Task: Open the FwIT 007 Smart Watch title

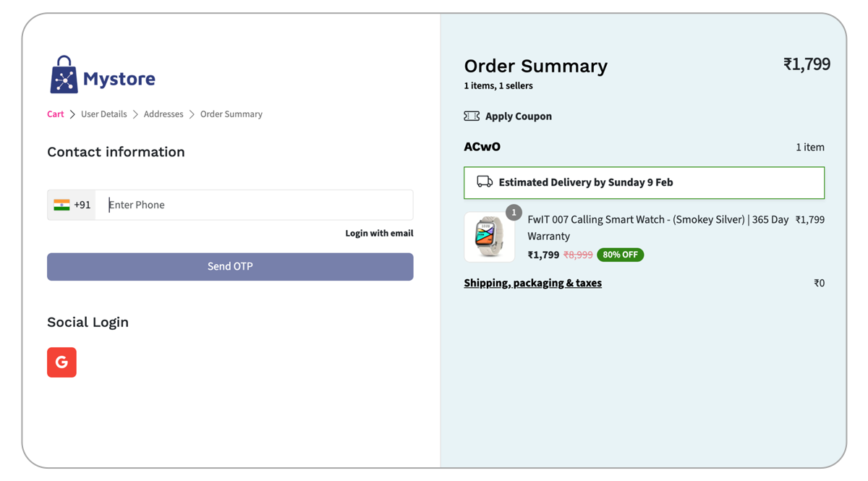Action: pos(658,220)
